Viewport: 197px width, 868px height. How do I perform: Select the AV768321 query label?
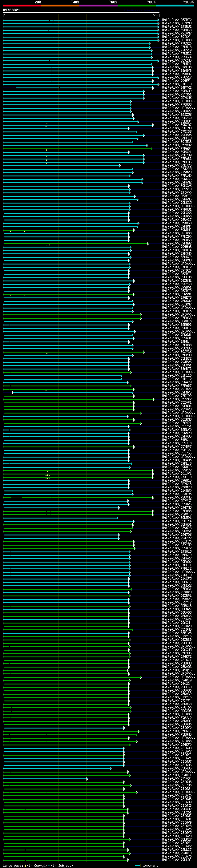pos(11,10)
